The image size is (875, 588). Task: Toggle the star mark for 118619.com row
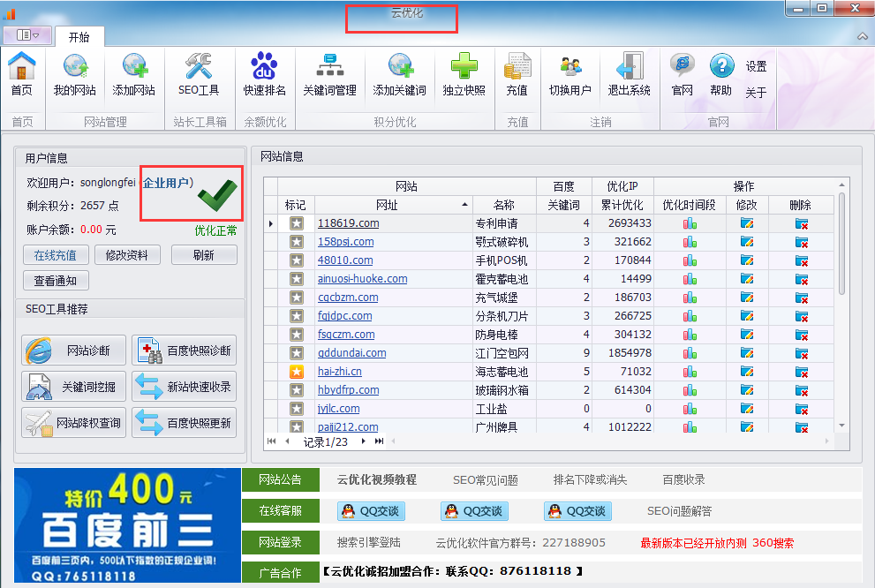click(296, 223)
